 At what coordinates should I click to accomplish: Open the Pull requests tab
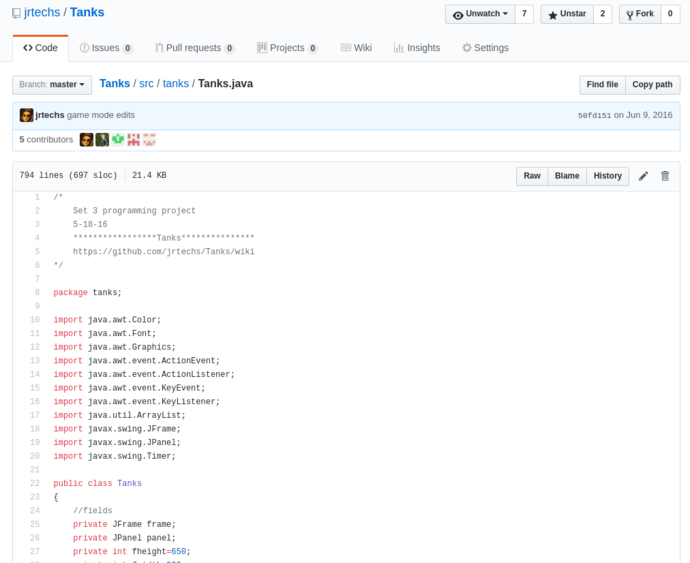pyautogui.click(x=194, y=48)
